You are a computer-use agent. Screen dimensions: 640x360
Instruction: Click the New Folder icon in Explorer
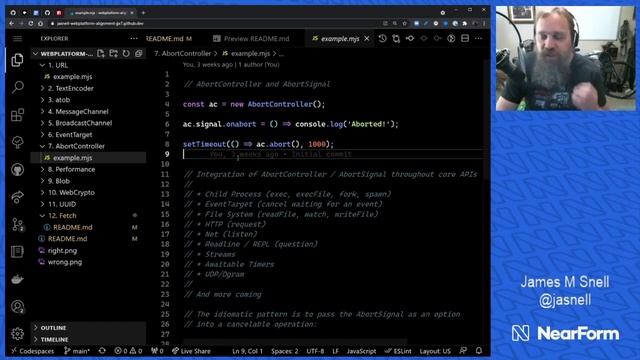click(x=113, y=53)
